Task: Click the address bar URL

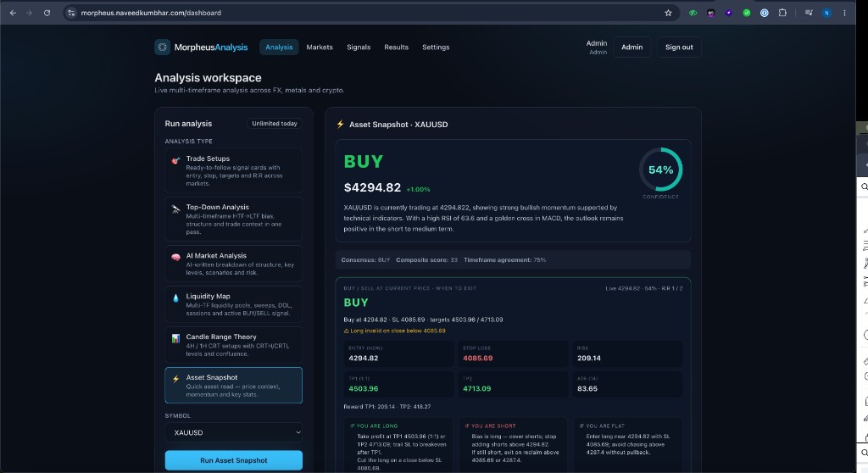Action: (x=151, y=13)
